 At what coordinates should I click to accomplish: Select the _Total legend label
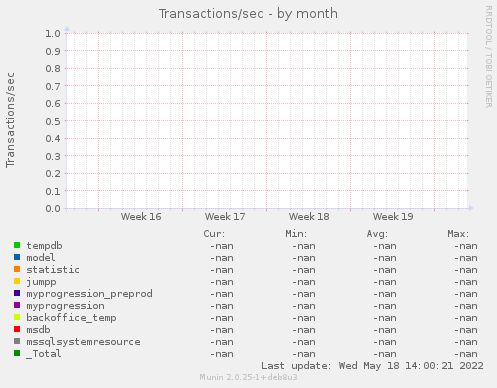[44, 354]
